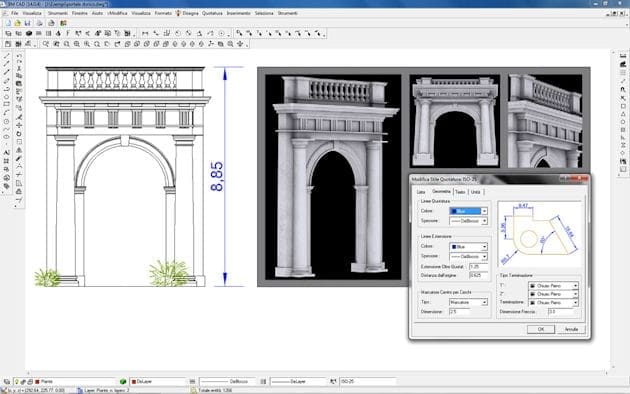Click the Linee Estensione blue color swatch

click(x=454, y=247)
